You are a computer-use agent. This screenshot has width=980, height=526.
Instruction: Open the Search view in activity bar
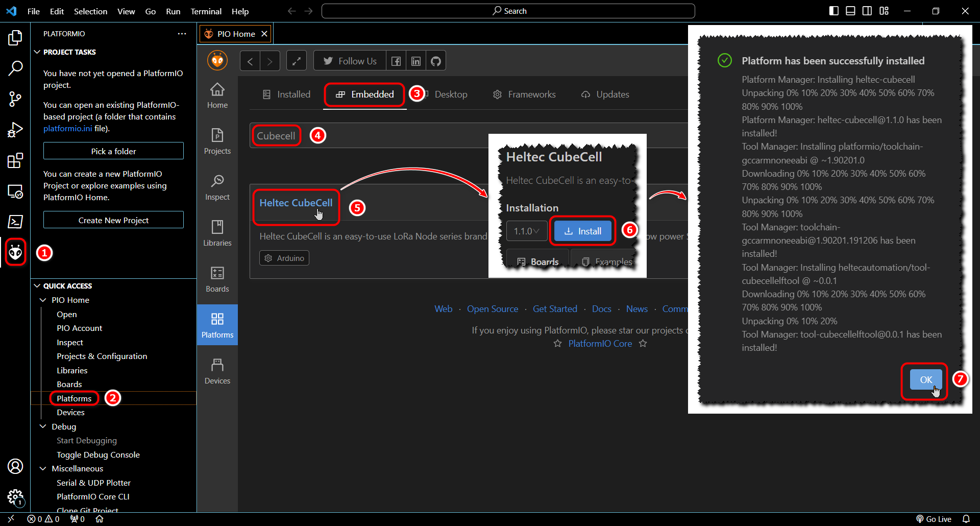click(x=15, y=68)
